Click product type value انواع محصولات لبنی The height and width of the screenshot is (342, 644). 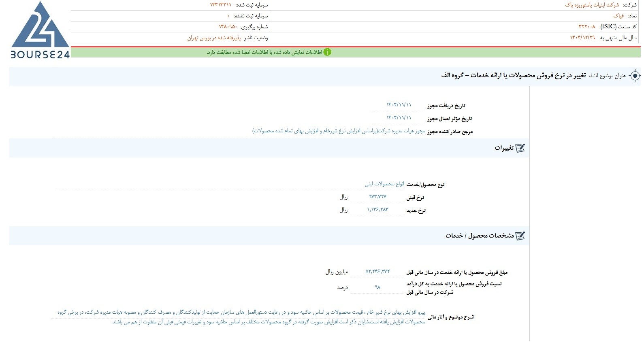[x=384, y=184]
